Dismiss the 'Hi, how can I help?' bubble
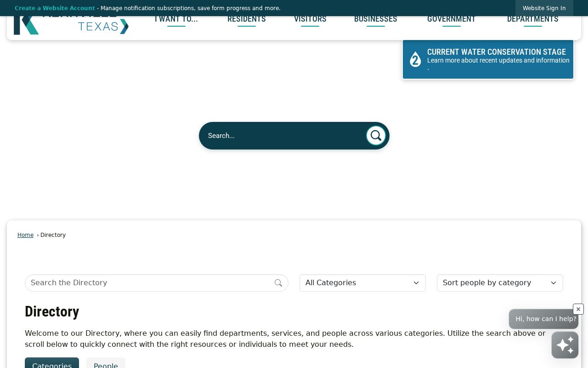The width and height of the screenshot is (588, 368). (x=578, y=309)
